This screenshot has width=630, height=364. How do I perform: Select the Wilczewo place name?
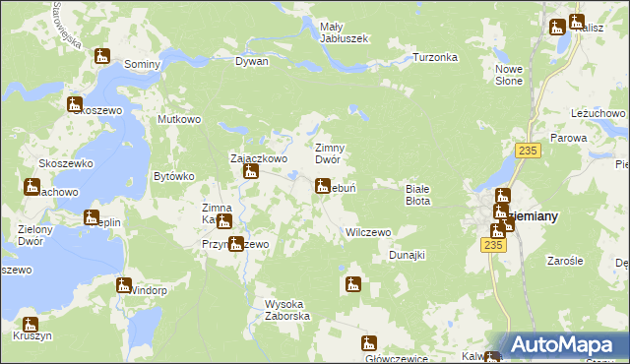pyautogui.click(x=368, y=233)
